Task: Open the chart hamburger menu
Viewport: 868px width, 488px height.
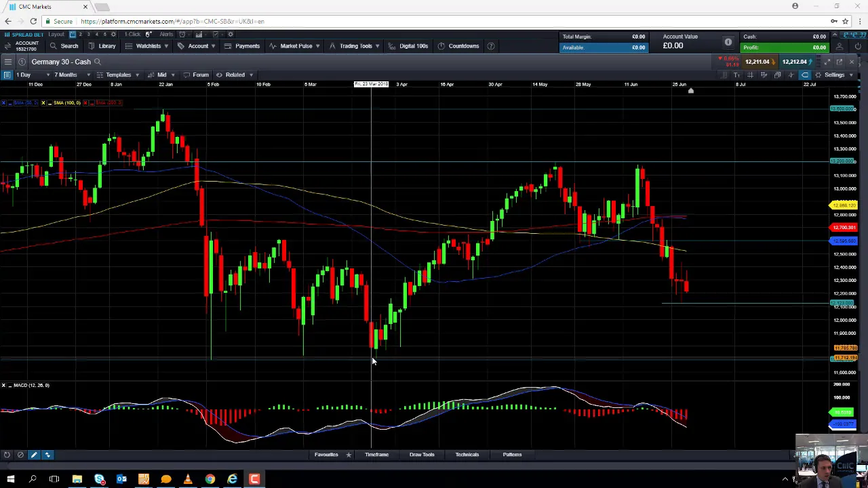Action: coord(8,62)
